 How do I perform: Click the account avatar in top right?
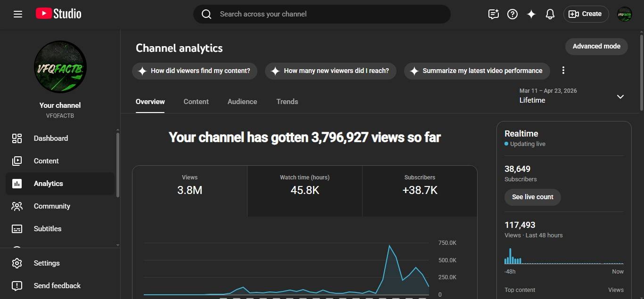624,14
